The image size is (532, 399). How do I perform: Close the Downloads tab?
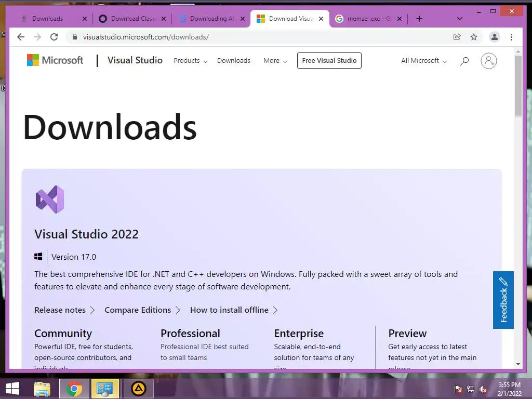[85, 19]
